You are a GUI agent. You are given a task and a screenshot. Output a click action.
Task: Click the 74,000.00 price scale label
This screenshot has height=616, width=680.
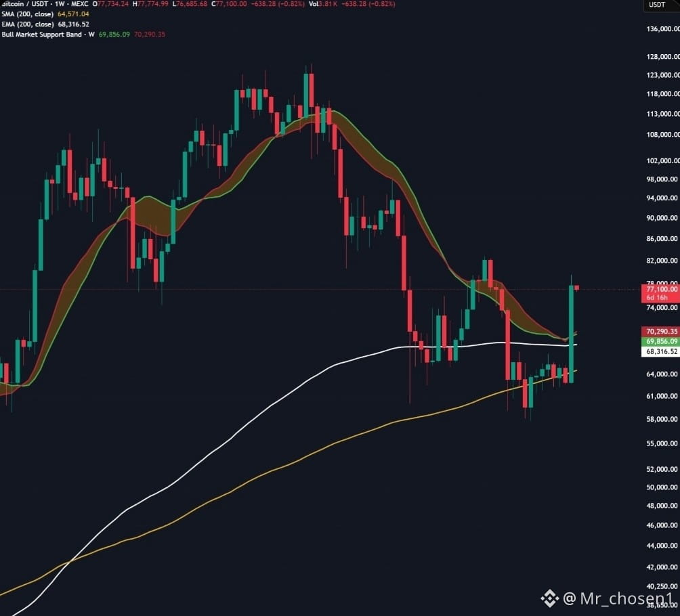662,308
